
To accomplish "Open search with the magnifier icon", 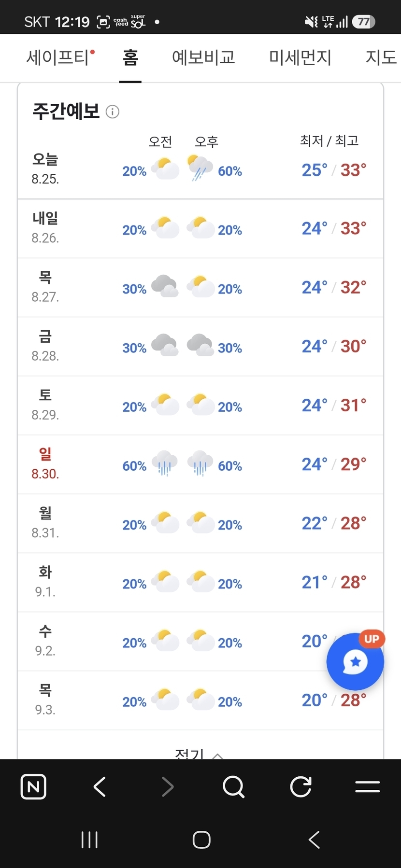I will point(234,787).
